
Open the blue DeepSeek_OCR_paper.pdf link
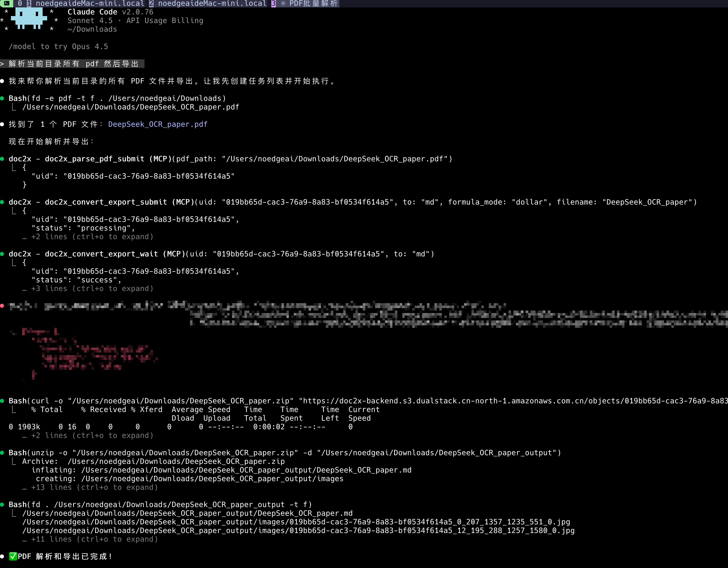coord(158,124)
